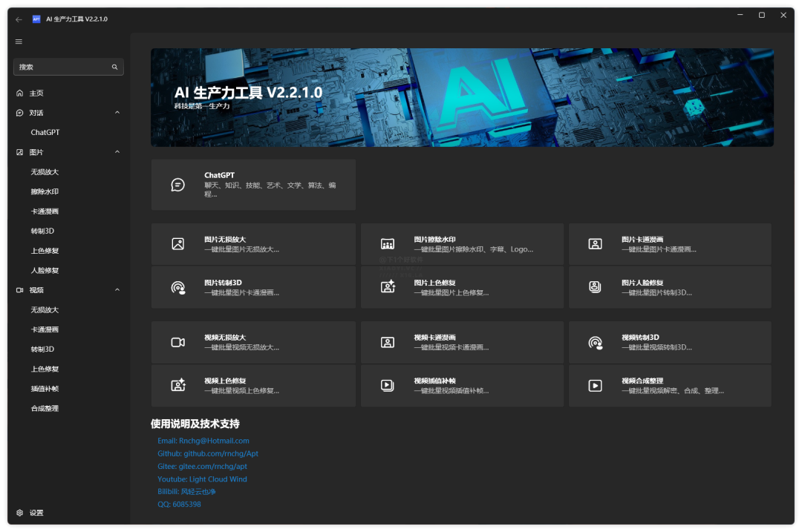Screen dimensions: 802x532
Task: Click the 图片擦除水印 watermark removal icon
Action: click(387, 243)
